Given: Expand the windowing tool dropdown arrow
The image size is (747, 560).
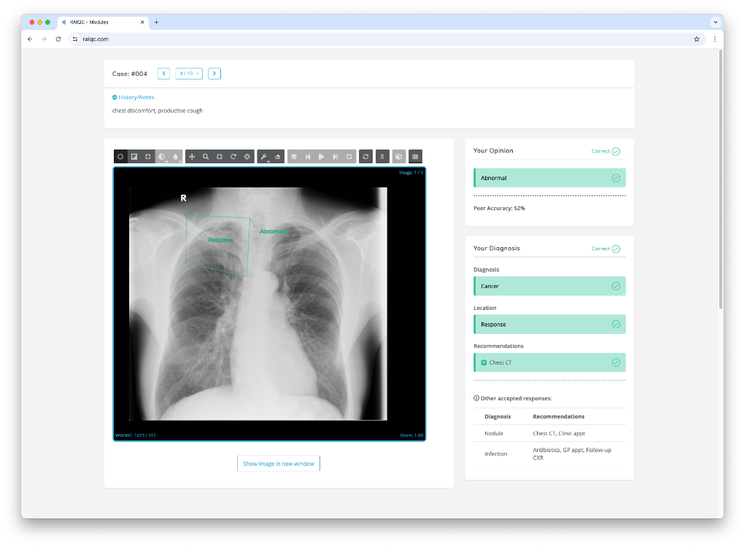Looking at the screenshot, I should tap(166, 161).
